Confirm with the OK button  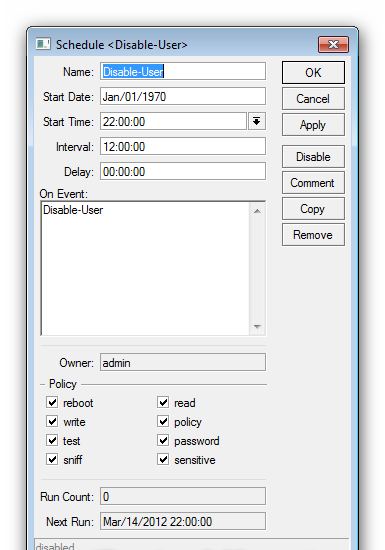point(313,73)
